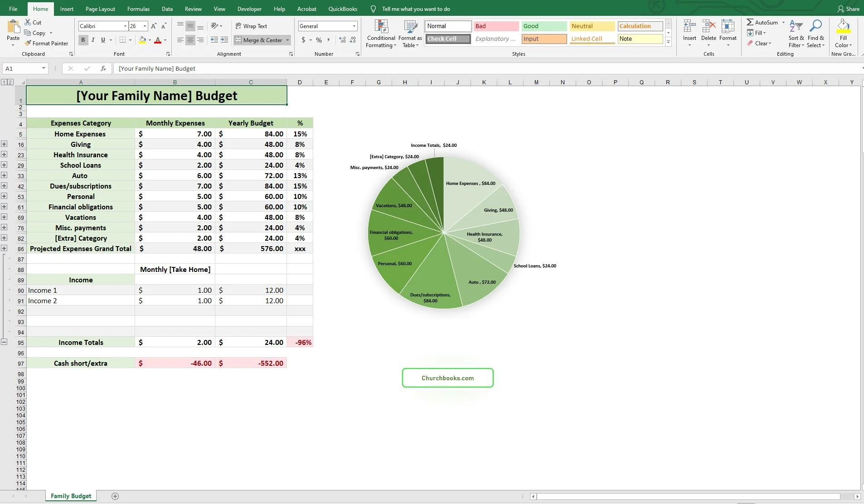Toggle italic formatting
864x504 pixels.
pos(92,40)
